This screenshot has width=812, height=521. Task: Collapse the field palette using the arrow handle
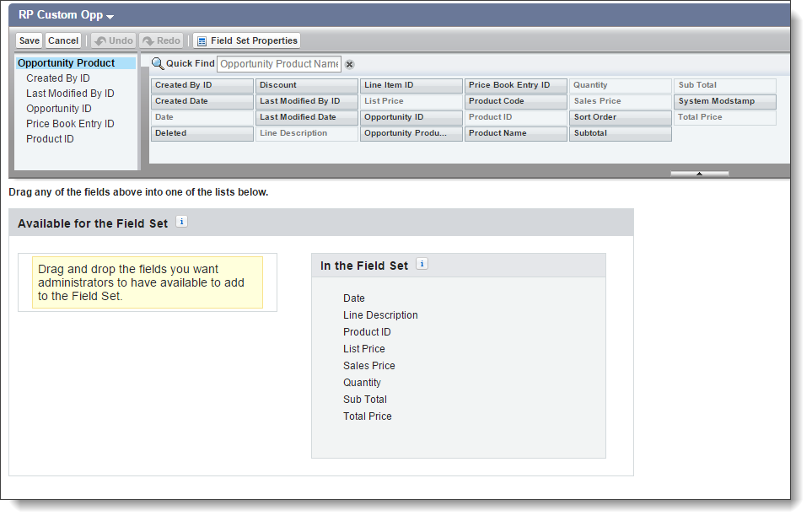pos(699,174)
